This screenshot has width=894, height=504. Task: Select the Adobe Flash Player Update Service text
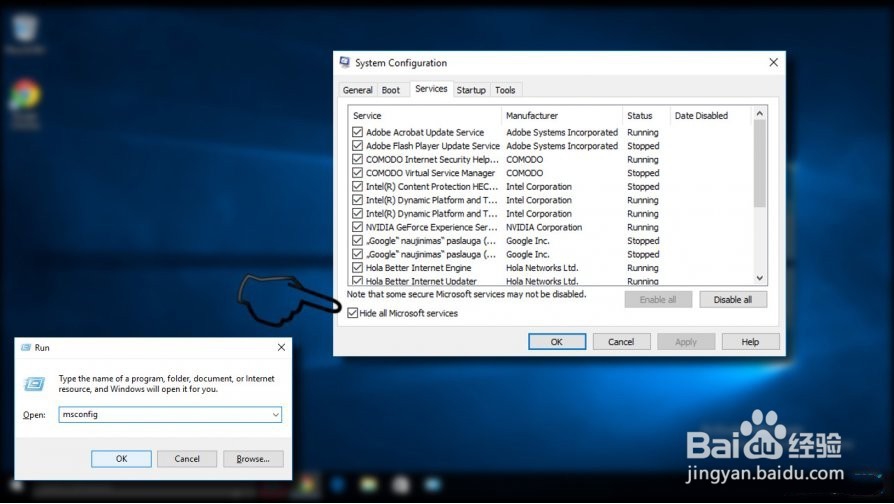tap(433, 146)
